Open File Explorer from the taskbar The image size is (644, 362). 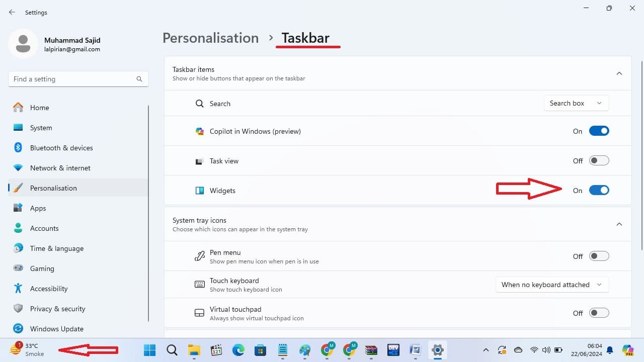194,350
